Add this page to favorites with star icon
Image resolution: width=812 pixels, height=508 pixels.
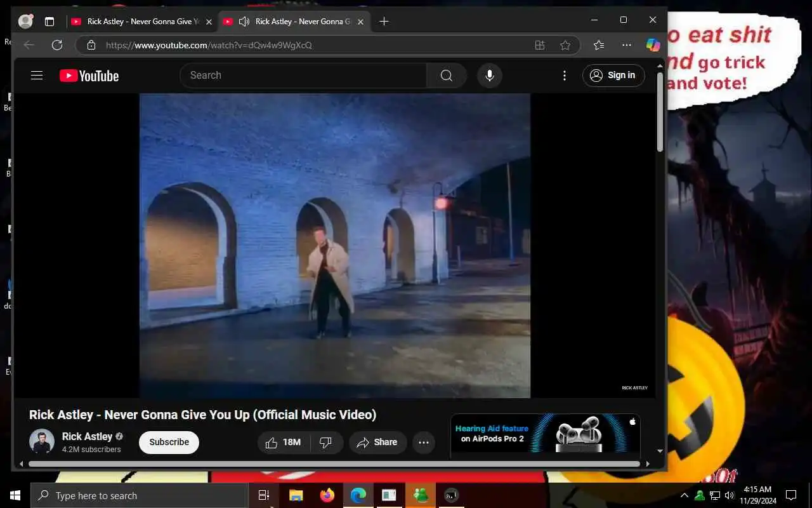tap(565, 45)
